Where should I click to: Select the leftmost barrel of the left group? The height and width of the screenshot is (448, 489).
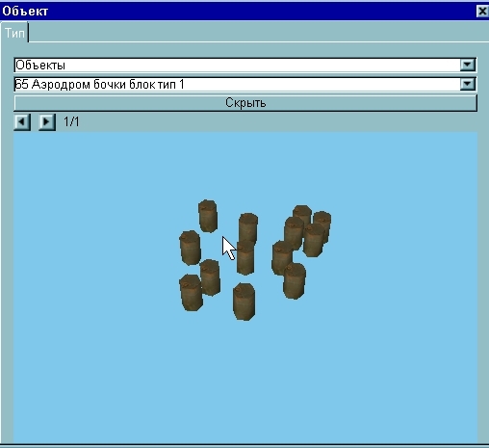[190, 248]
